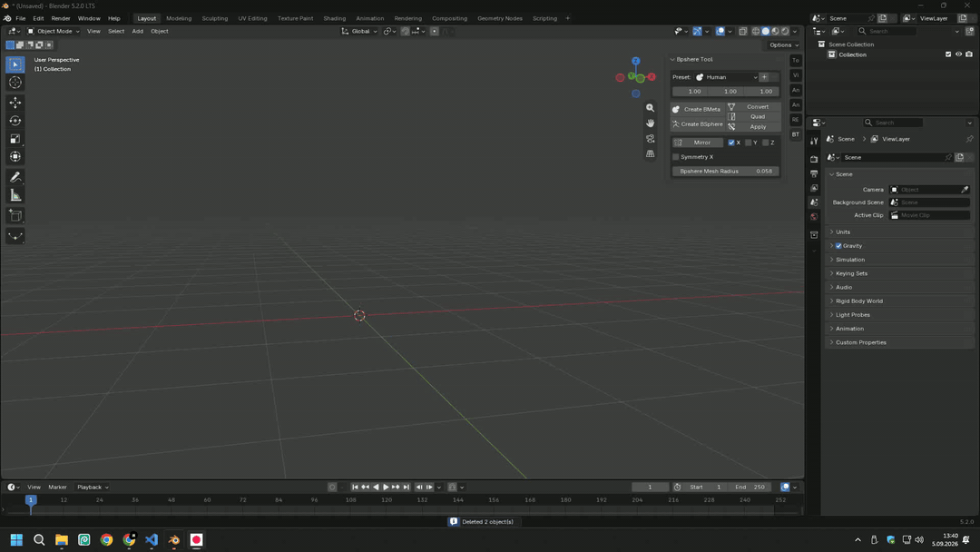Adjust the Bpshere Mesh Radius slider
The width and height of the screenshot is (980, 552).
(x=726, y=172)
